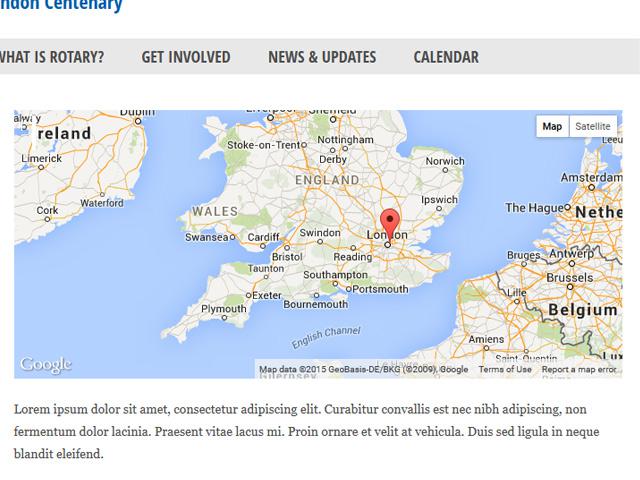Click the red London location pin
Image resolution: width=640 pixels, height=480 pixels.
click(390, 227)
